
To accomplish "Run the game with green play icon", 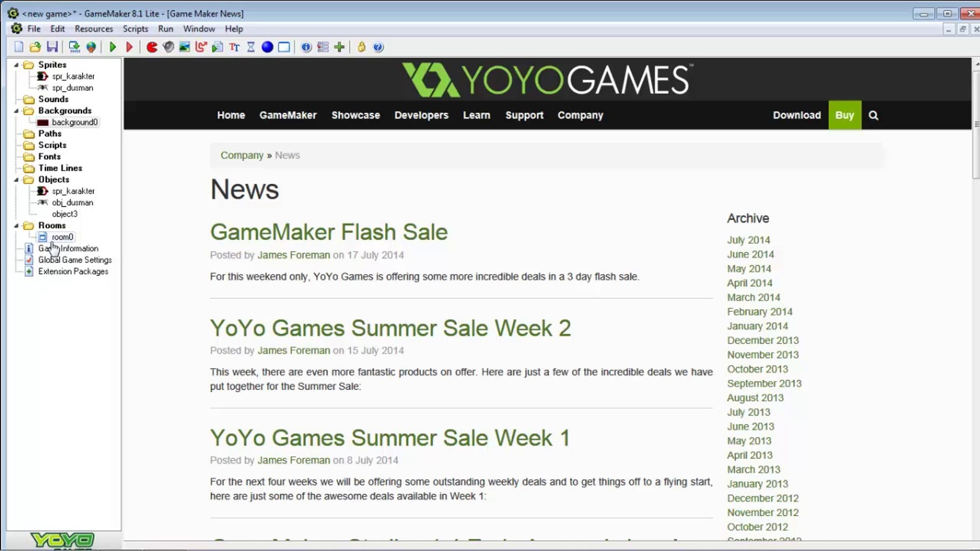I will pos(113,47).
